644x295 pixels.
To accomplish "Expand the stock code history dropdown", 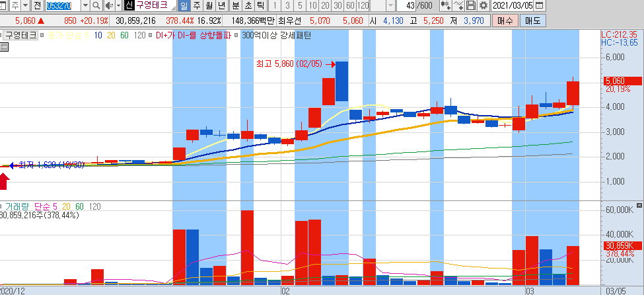I will pos(85,6).
